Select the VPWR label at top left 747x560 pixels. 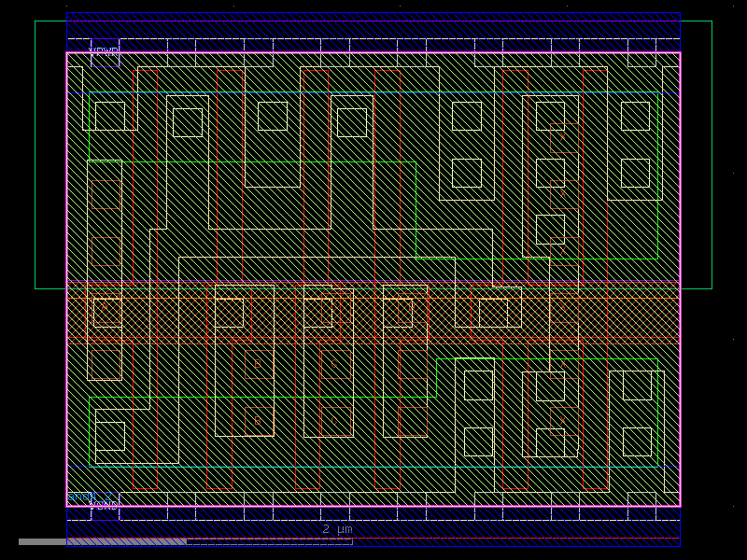[103, 49]
